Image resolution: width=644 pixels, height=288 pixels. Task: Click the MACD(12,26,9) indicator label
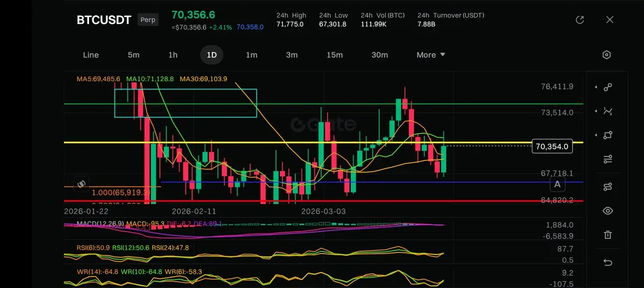(x=100, y=224)
